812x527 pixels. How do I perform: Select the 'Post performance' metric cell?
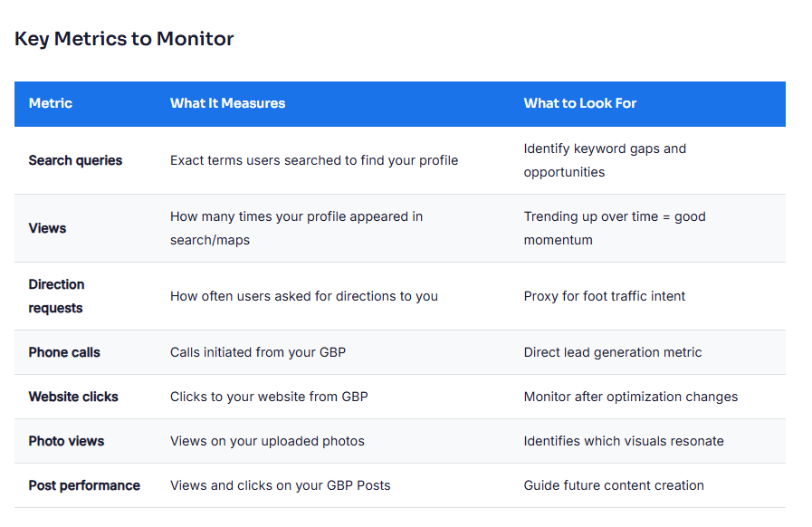pyautogui.click(x=84, y=485)
